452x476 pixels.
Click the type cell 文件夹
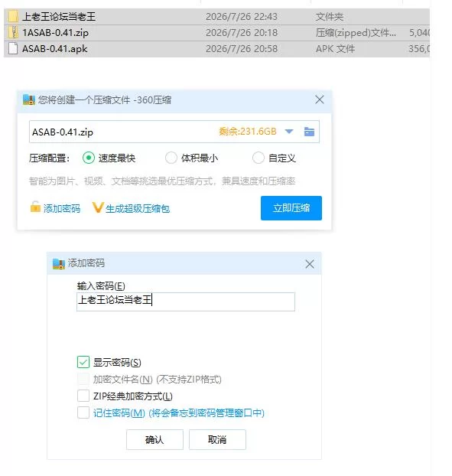[x=330, y=17]
